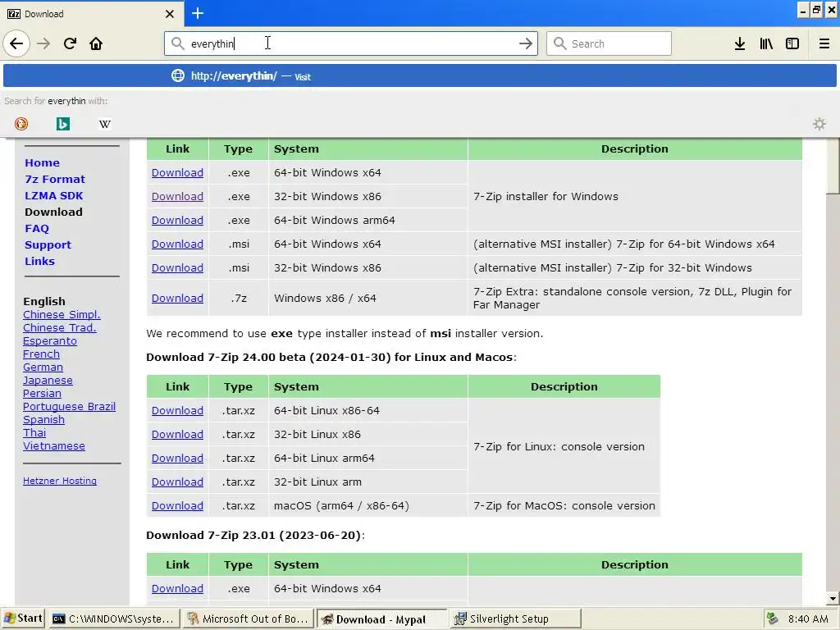Download .tar.xz for macOS arm64 / x86-64
840x630 pixels.
point(177,505)
